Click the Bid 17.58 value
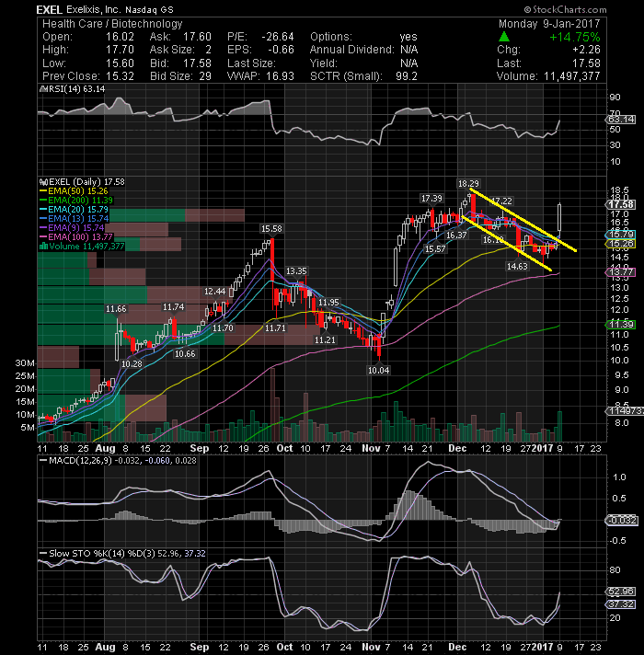Viewport: 644px width, 655px height. (197, 63)
